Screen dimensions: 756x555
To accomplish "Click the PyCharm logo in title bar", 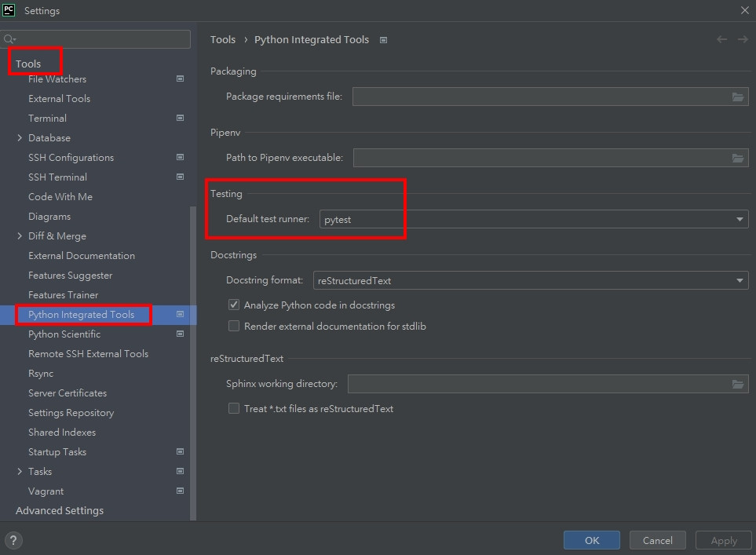I will click(9, 10).
